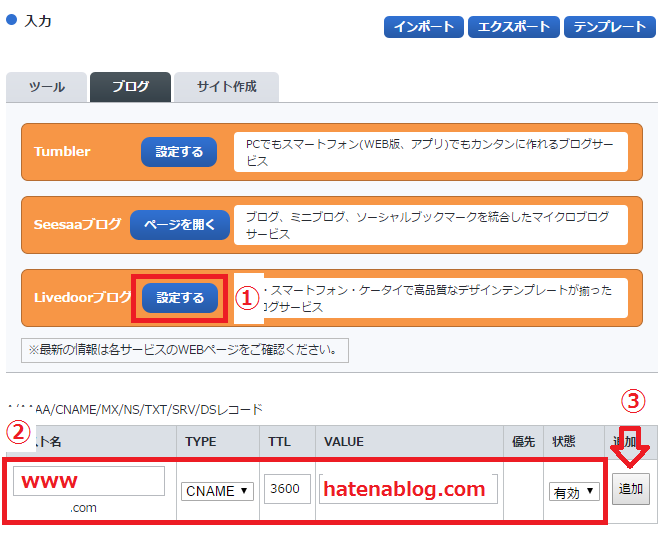The image size is (667, 547).
Task: Click 設定する for Livedoorブログ
Action: (180, 298)
